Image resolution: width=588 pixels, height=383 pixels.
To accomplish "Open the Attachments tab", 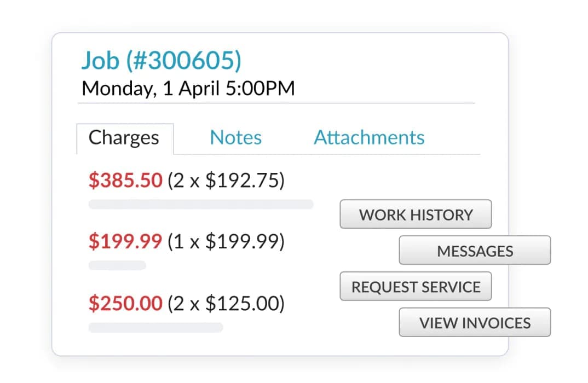I will [x=369, y=138].
